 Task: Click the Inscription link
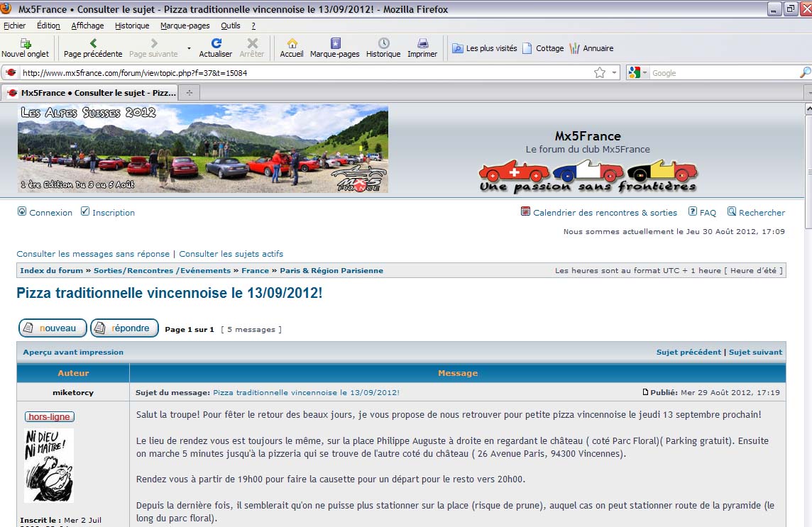coord(113,213)
